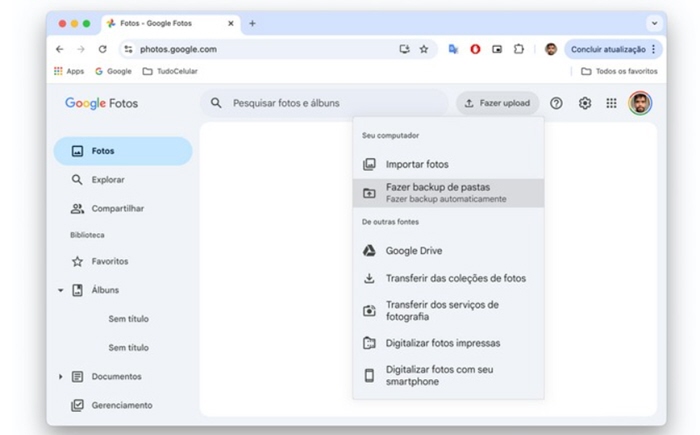Click the smartphone icon in upload menu

click(x=369, y=376)
